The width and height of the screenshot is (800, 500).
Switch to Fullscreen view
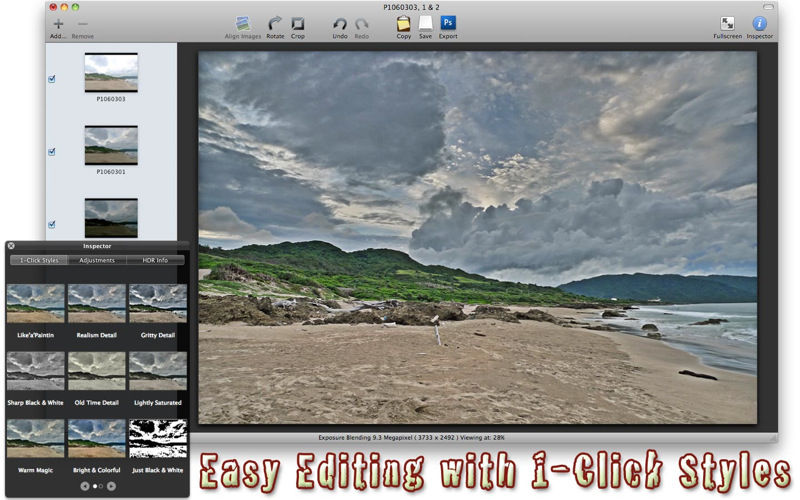(x=727, y=23)
